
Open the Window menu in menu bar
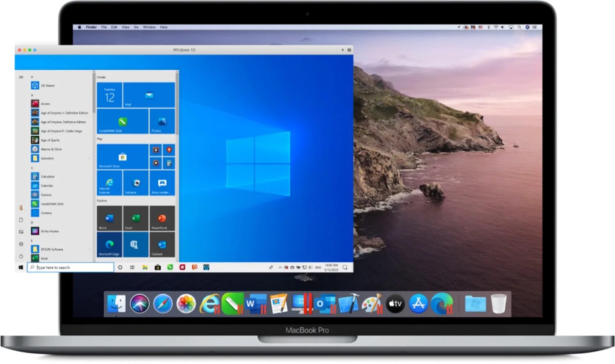[x=149, y=27]
